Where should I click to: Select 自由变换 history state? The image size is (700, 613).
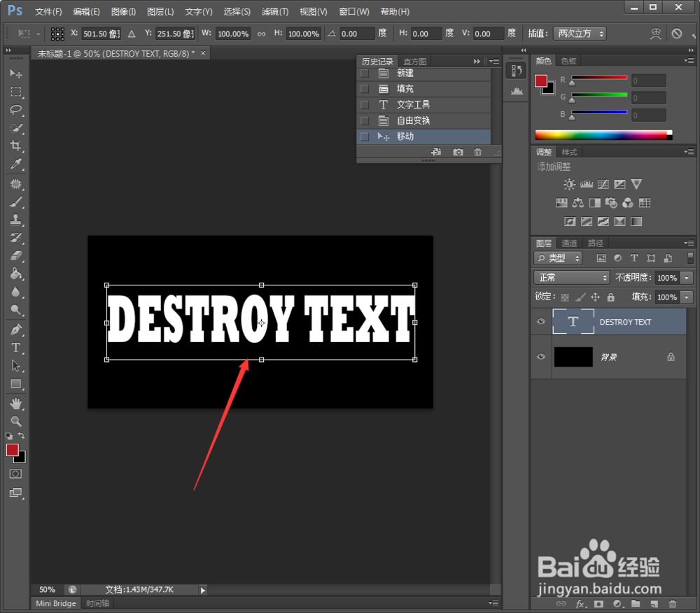pyautogui.click(x=423, y=120)
